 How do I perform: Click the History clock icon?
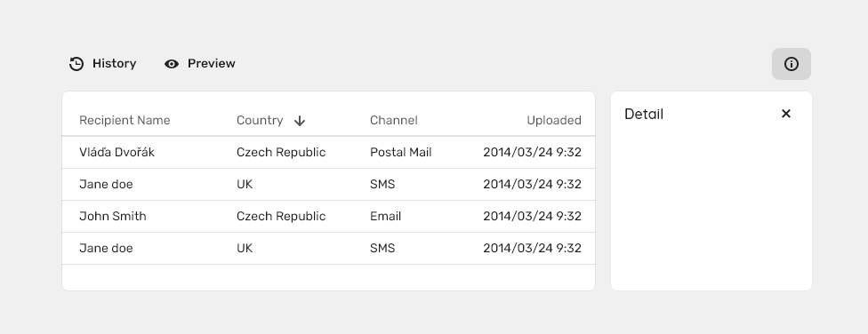pos(76,64)
